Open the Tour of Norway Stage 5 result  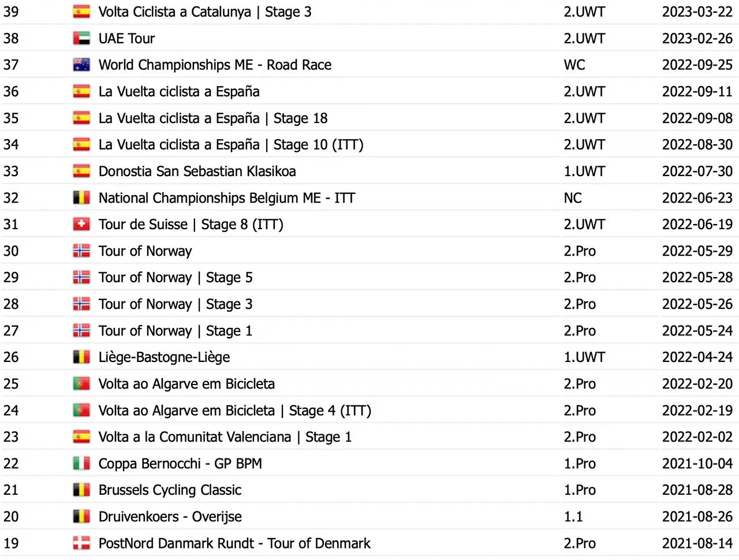point(176,278)
